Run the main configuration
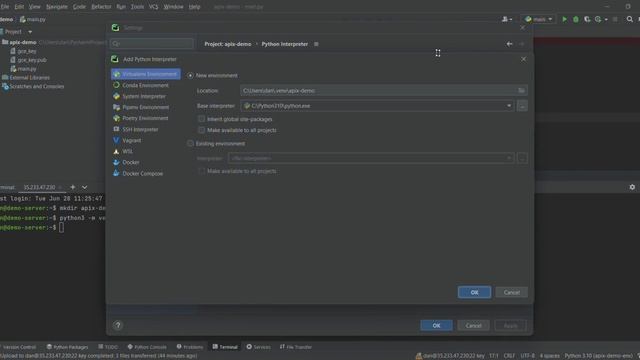 click(564, 19)
